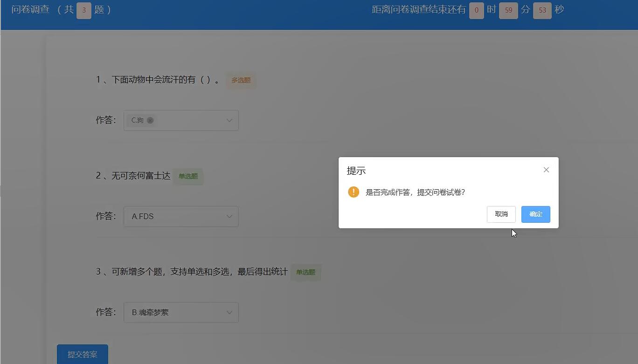The image size is (638, 364).
Task: Click the 提交答案 submit button
Action: point(82,354)
